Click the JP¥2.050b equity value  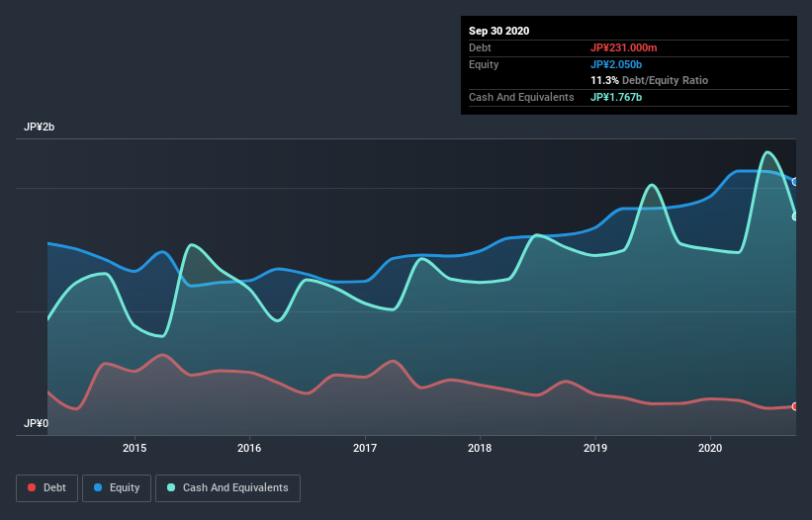coord(616,64)
